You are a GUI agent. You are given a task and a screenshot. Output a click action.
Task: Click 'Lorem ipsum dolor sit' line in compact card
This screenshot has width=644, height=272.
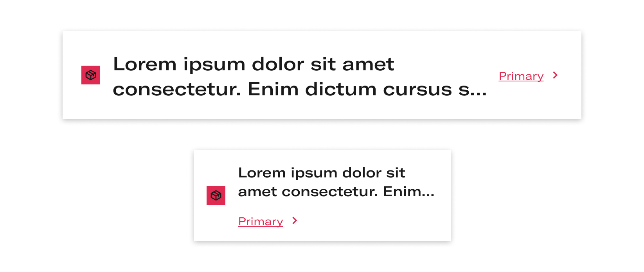pyautogui.click(x=322, y=173)
